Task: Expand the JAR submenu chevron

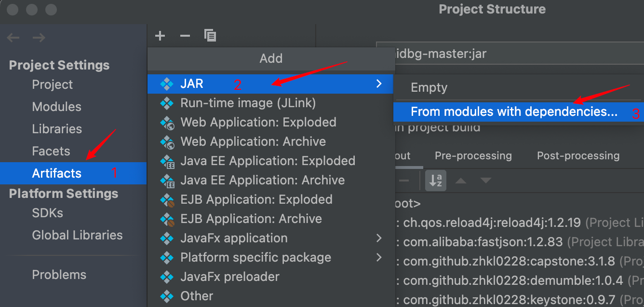Action: [379, 83]
